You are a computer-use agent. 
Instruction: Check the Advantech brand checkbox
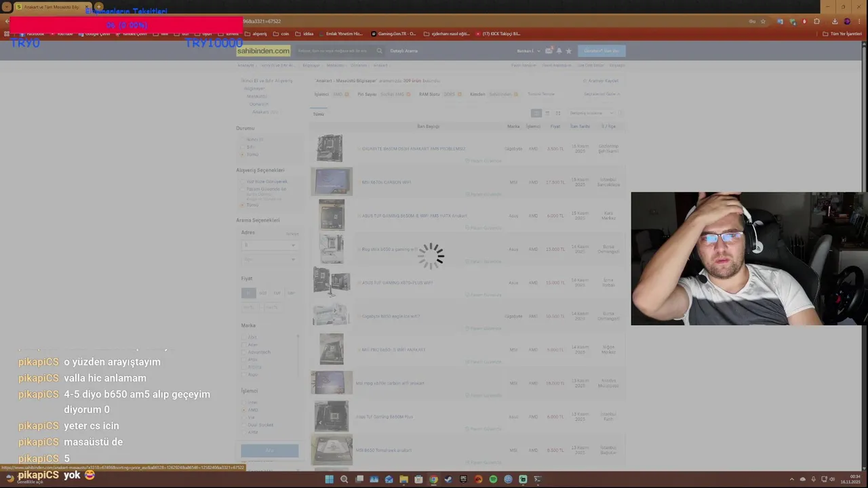coord(244,352)
